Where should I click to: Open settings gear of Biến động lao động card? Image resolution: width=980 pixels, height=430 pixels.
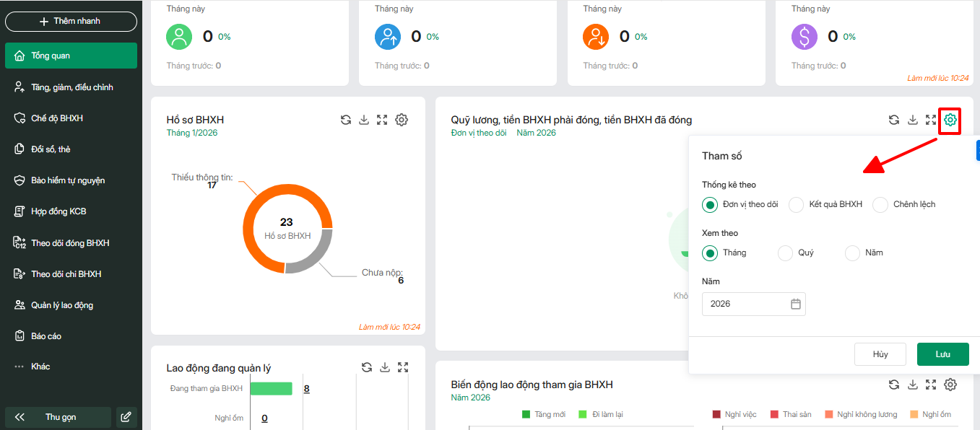[x=950, y=385]
